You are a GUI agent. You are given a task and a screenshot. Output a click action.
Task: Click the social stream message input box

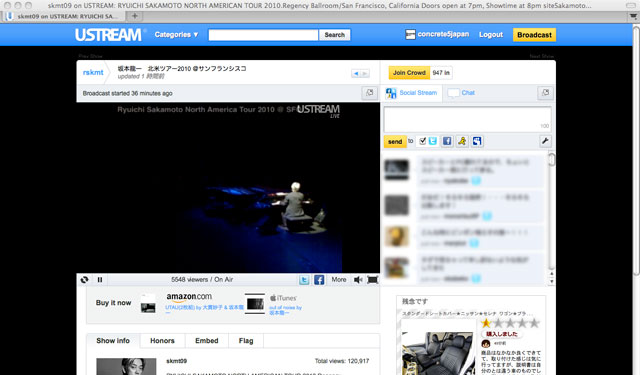pyautogui.click(x=467, y=119)
